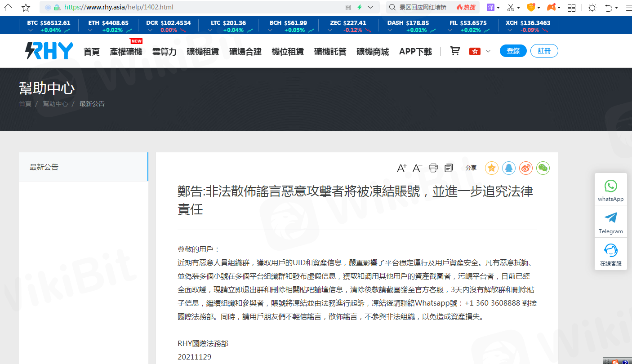Decrease article font size with A-
632x364 pixels.
coord(417,168)
